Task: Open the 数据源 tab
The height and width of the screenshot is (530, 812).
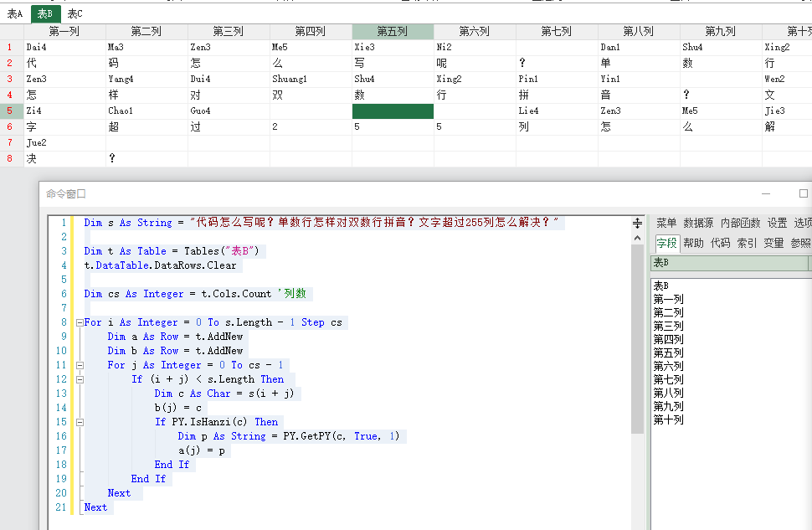Action: coord(698,223)
